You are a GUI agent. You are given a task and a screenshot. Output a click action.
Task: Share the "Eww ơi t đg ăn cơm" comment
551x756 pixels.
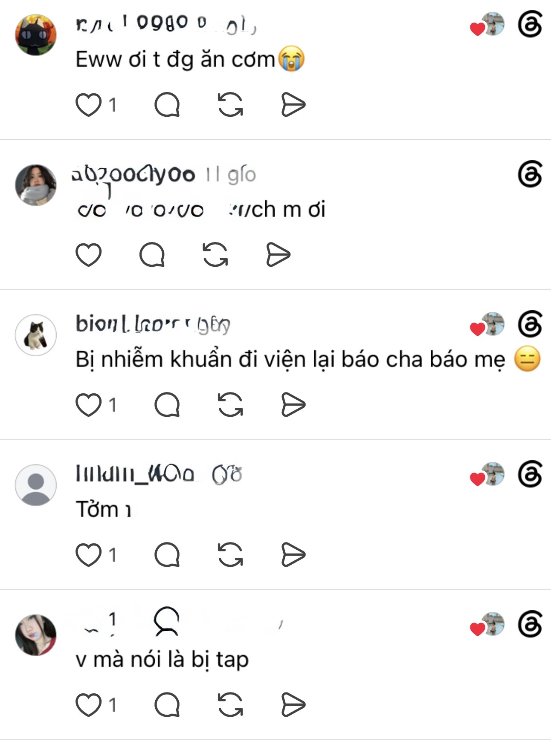tap(293, 105)
